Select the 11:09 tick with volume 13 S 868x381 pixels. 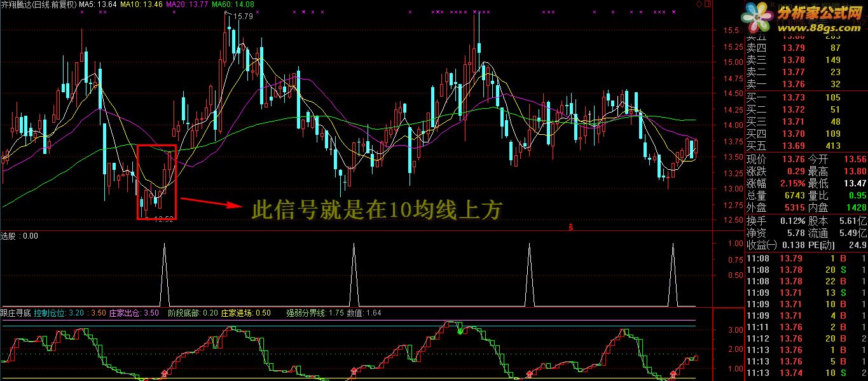point(806,293)
